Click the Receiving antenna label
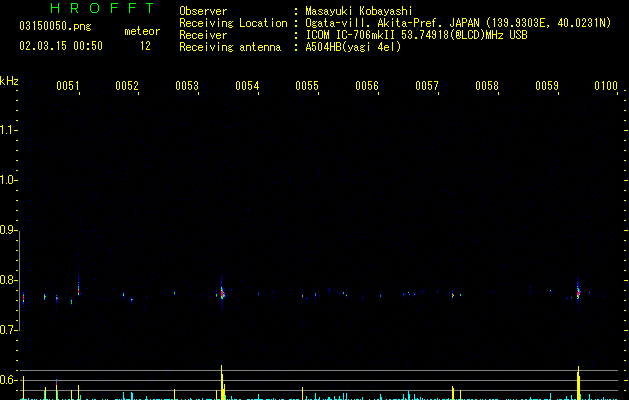This screenshot has width=629, height=400. point(230,47)
